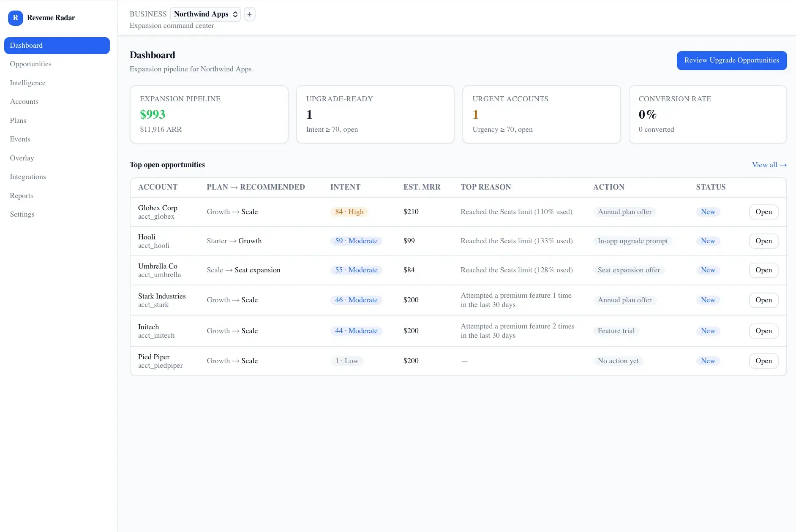Click 'Starter → Growth' plan recommendation

click(x=234, y=241)
